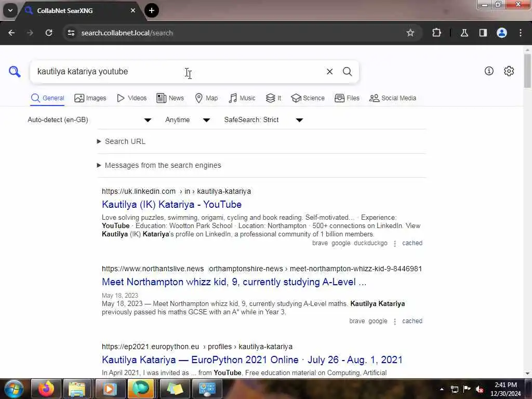Screen dimensions: 532x399
Task: Open more options dots on LinkedIn result
Action: [x=395, y=244]
